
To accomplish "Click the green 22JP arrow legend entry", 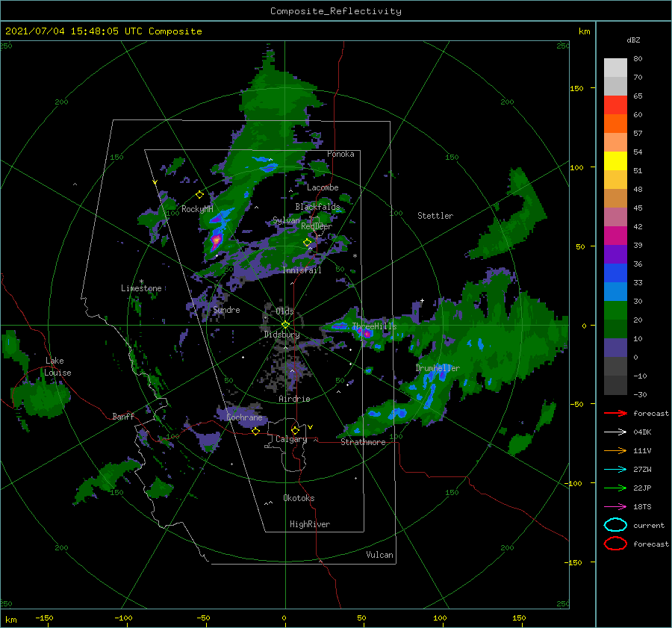I will pos(615,488).
